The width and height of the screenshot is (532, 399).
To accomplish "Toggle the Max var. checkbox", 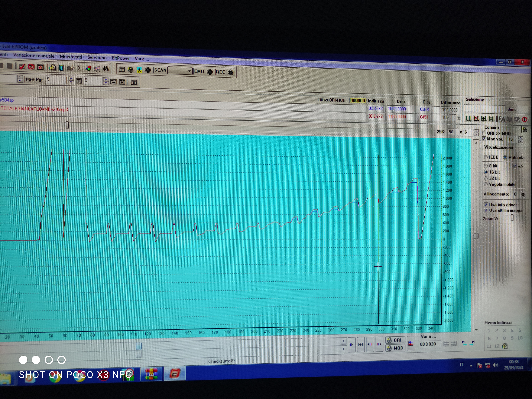I will coord(484,139).
